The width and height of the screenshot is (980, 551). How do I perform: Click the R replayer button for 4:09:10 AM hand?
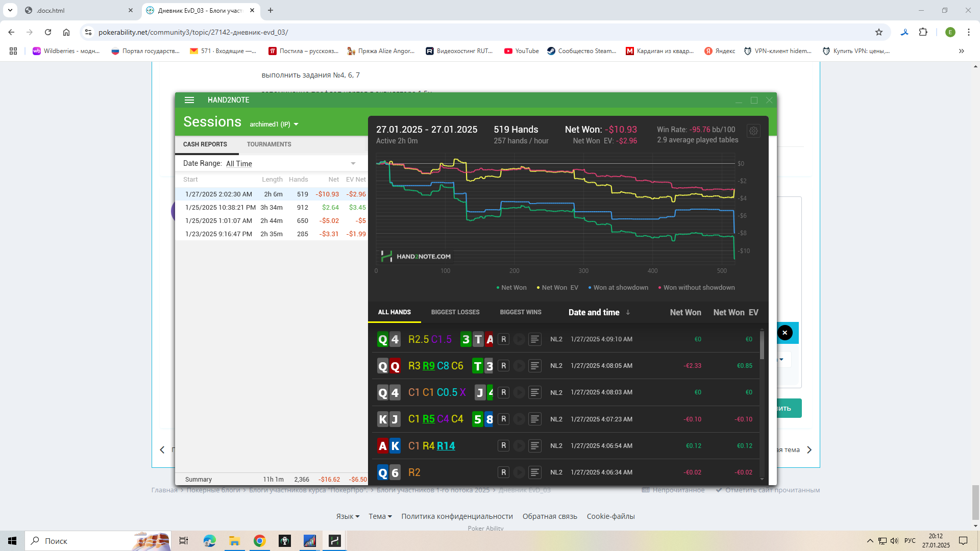pos(503,339)
